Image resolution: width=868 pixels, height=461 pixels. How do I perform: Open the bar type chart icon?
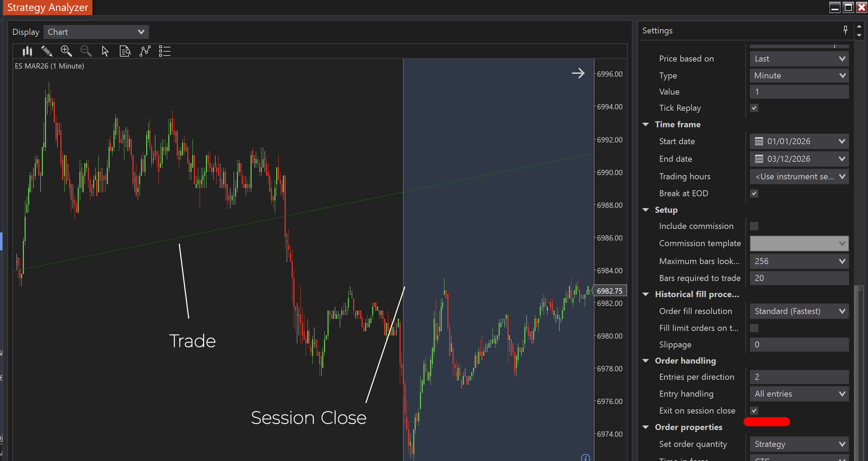27,51
